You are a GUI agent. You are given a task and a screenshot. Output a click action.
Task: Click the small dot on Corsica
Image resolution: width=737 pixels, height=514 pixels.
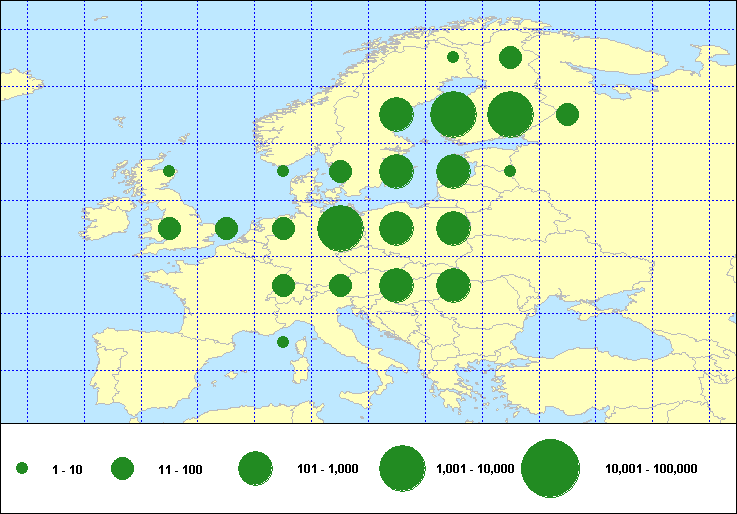tap(283, 342)
